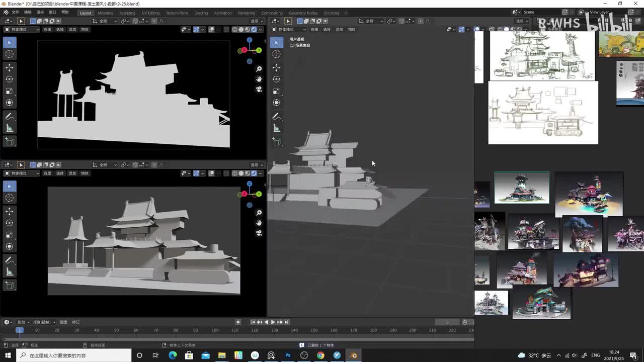Select the Scale tool in bottom-left viewport

9,235
